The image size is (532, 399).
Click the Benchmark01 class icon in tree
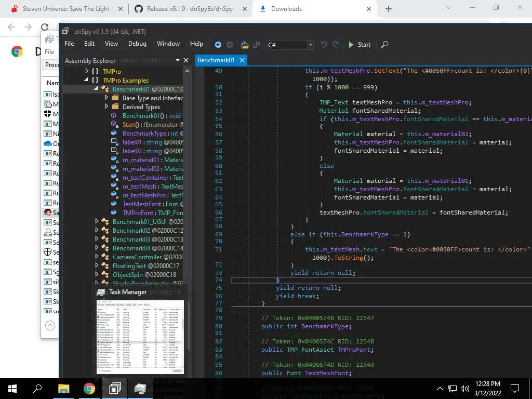105,89
